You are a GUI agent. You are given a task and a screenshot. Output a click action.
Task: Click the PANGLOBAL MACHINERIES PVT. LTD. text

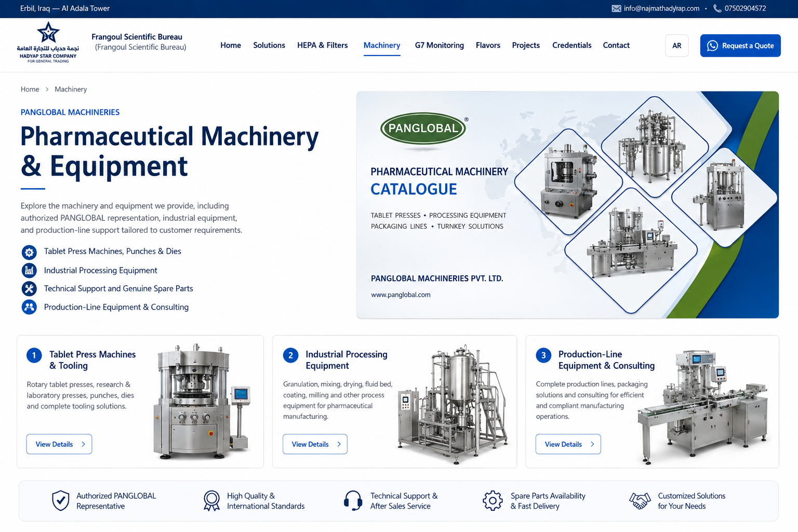pyautogui.click(x=437, y=278)
